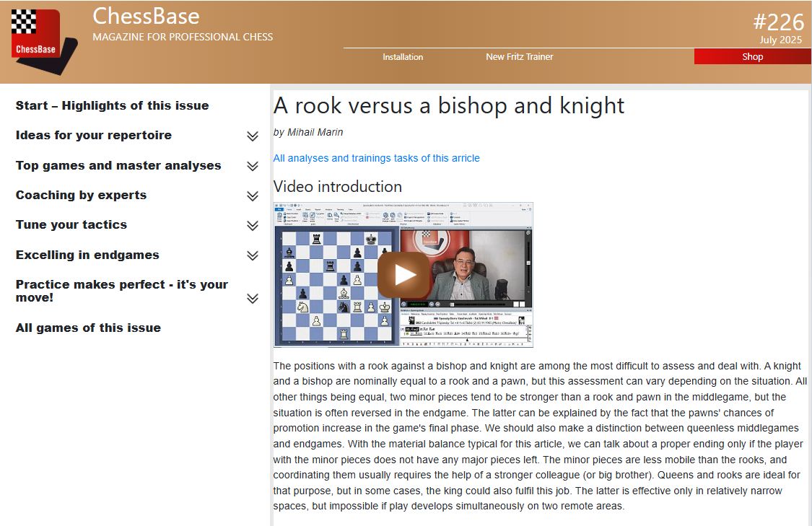The width and height of the screenshot is (812, 526).
Task: Expand the Excelling in endgames arrow
Action: click(x=252, y=255)
